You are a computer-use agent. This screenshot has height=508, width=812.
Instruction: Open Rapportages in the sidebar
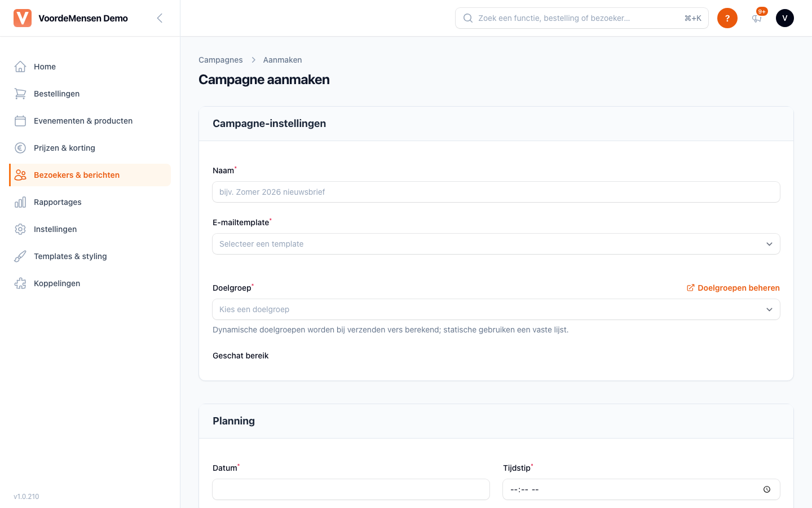[x=90, y=202]
